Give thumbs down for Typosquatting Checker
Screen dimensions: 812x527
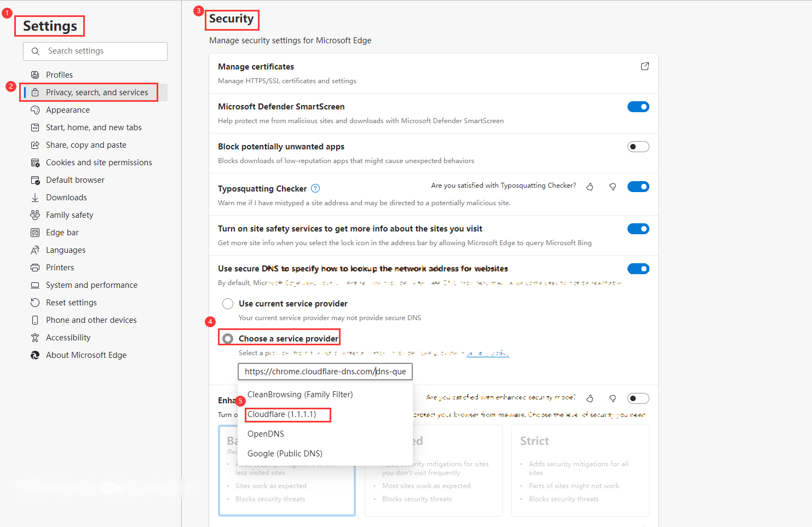click(613, 187)
